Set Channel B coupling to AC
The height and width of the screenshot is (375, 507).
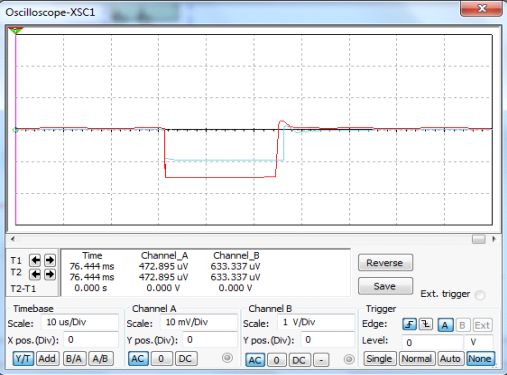(x=255, y=360)
